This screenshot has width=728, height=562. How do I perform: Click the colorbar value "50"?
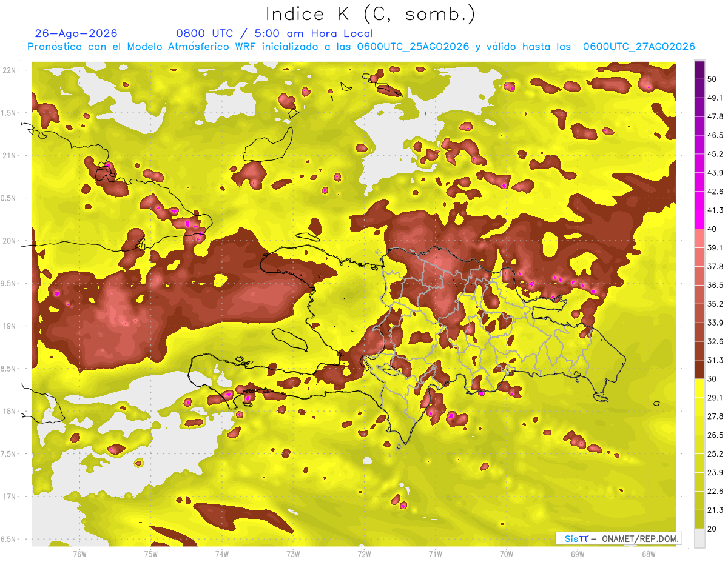(x=712, y=79)
